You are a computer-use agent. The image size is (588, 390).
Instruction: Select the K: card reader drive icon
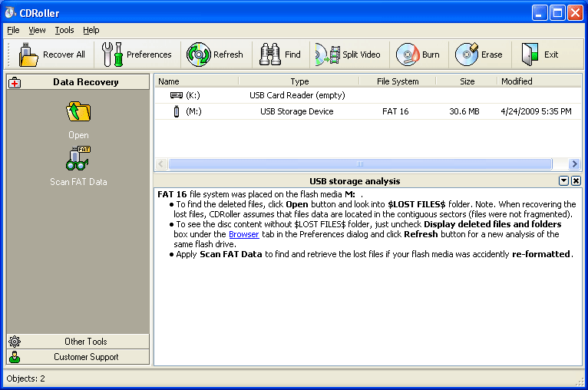(x=177, y=95)
